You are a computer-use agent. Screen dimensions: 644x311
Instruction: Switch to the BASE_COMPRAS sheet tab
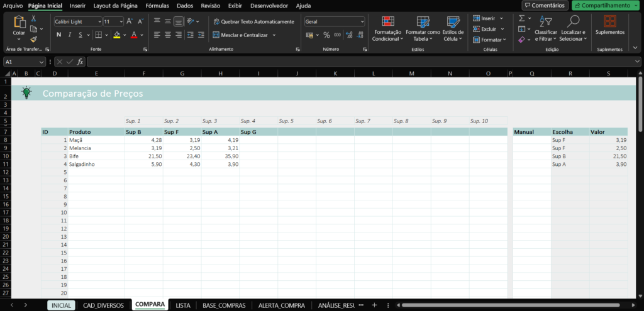point(224,305)
